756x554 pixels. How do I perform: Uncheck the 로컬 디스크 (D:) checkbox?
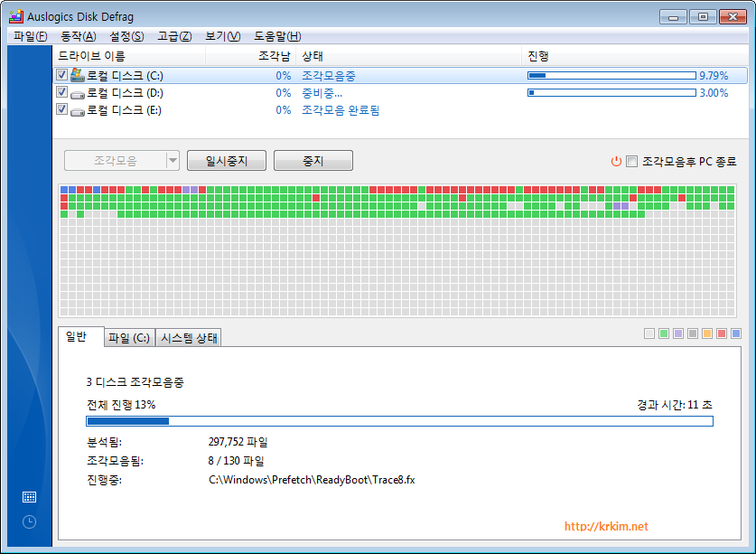(x=61, y=91)
